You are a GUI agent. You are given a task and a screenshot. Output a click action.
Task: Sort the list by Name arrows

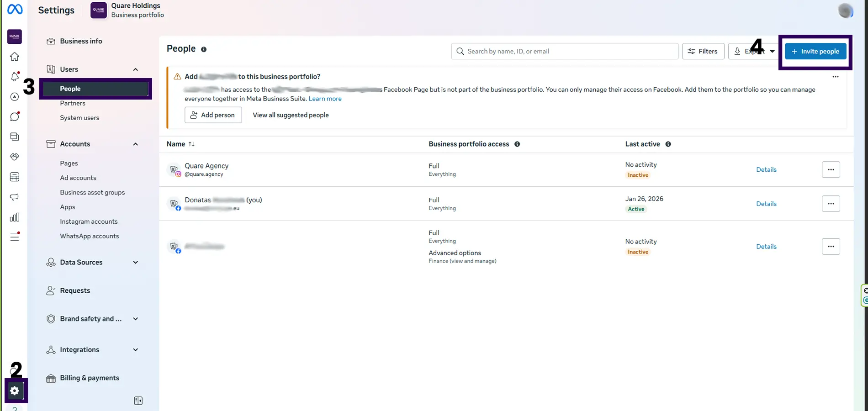(x=191, y=144)
